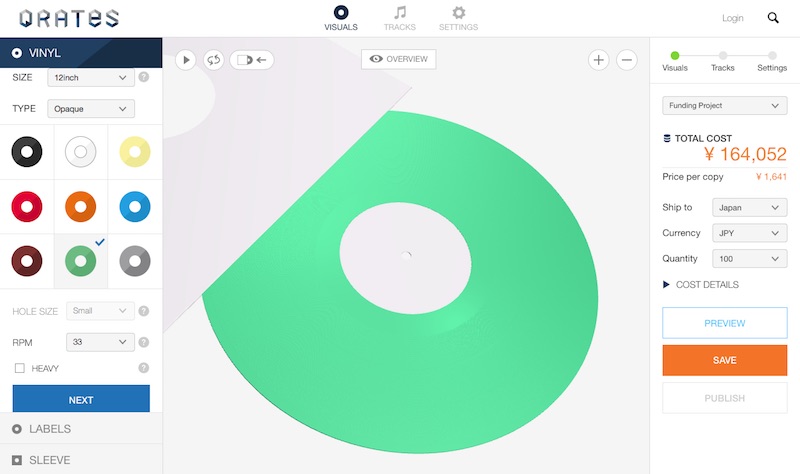Open the Type dropdown showing Opaque
Viewport: 800px width, 474px height.
(x=91, y=109)
